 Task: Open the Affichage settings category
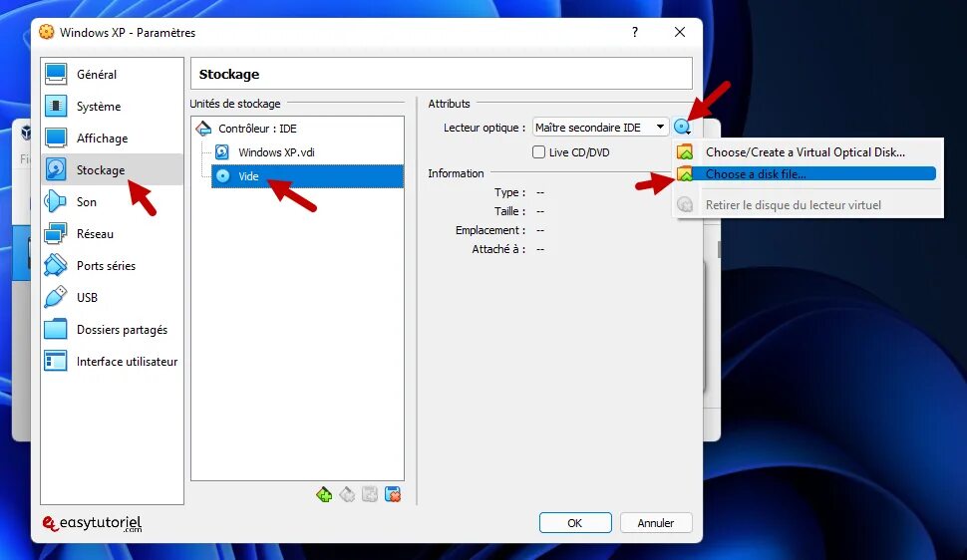coord(113,139)
